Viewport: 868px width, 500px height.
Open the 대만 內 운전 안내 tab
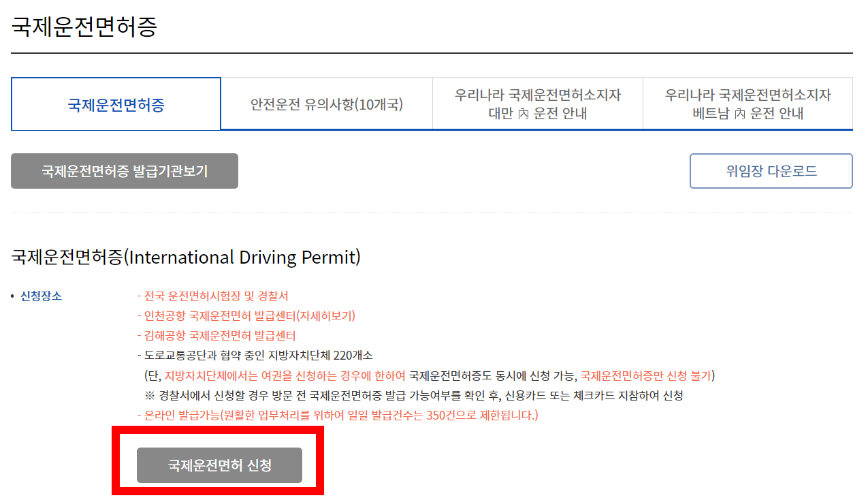(x=538, y=104)
